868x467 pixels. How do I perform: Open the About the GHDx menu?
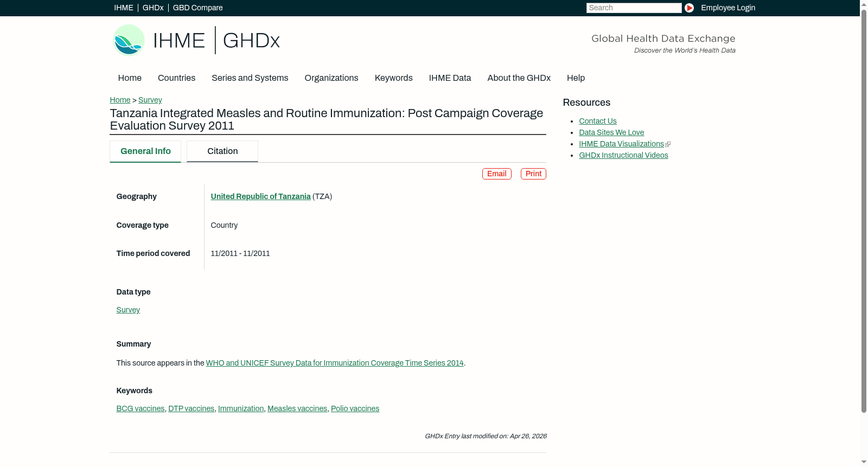(519, 78)
